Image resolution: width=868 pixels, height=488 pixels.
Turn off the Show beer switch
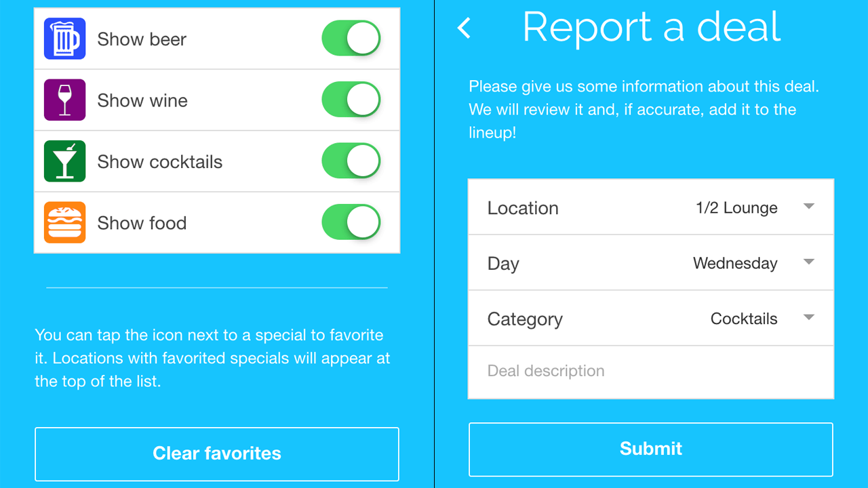pos(351,39)
